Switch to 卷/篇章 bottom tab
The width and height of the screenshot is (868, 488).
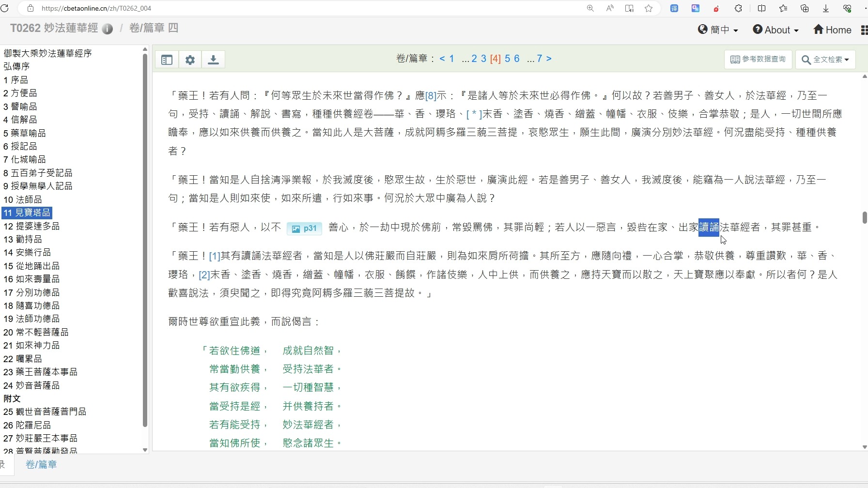point(41,465)
